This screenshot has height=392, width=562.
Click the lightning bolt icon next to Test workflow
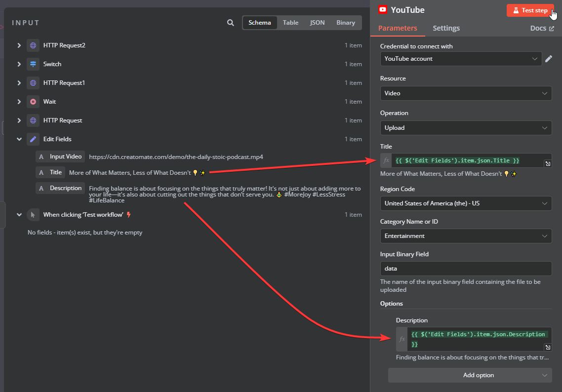[x=129, y=215]
